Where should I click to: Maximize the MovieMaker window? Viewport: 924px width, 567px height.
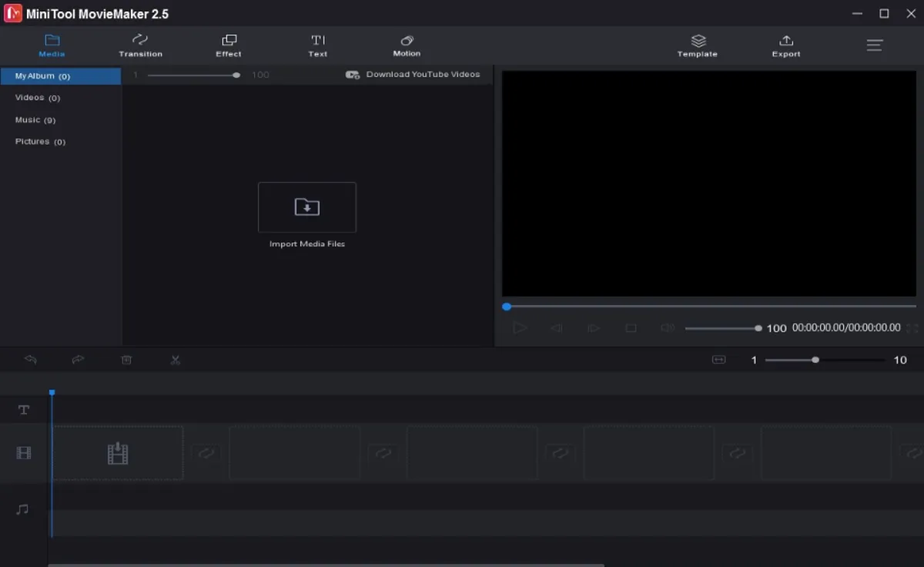(884, 13)
